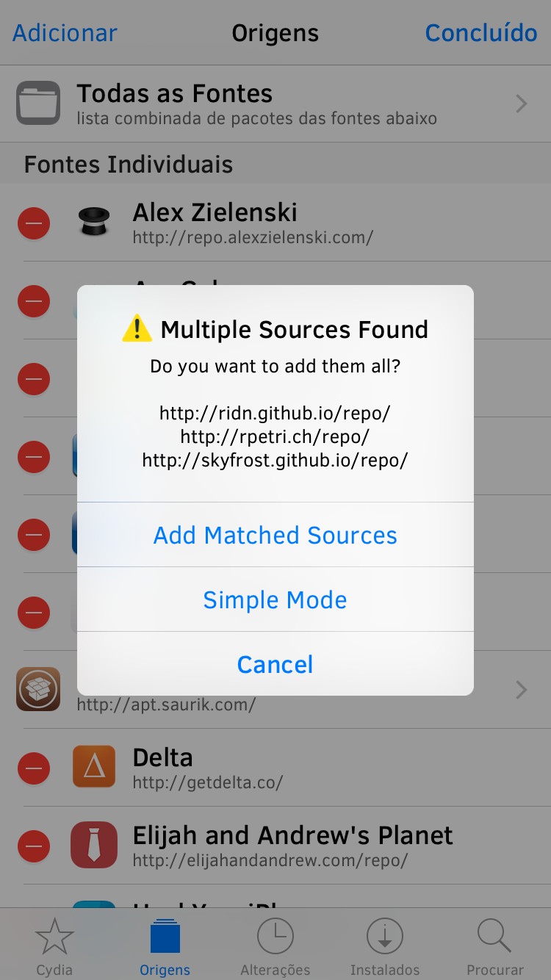Open the Elijah and Andrew's Planet tie icon

[x=94, y=845]
